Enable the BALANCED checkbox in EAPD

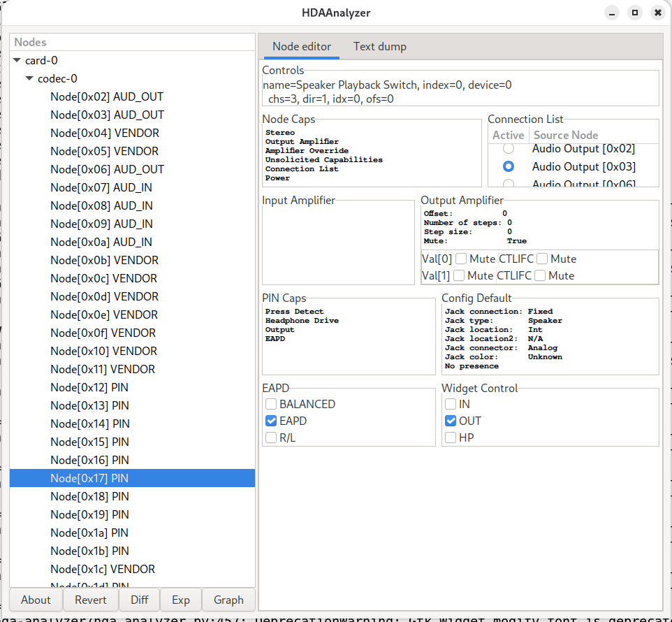coord(271,404)
